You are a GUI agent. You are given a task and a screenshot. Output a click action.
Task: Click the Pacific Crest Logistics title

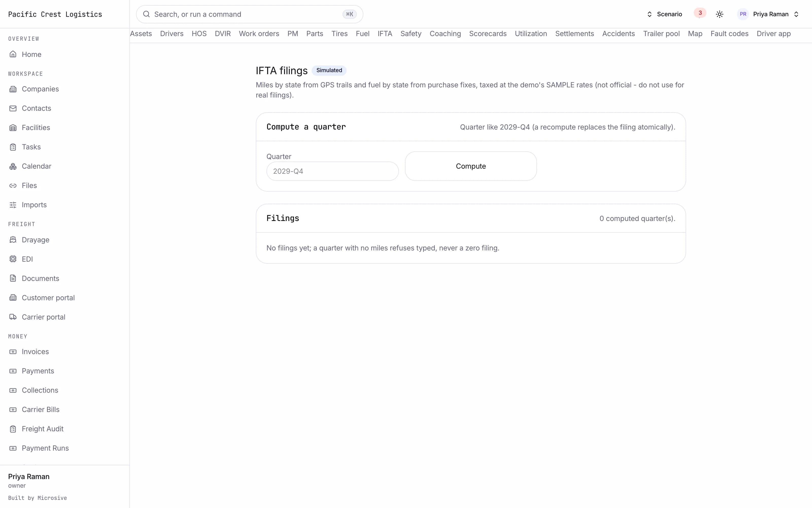tap(55, 14)
